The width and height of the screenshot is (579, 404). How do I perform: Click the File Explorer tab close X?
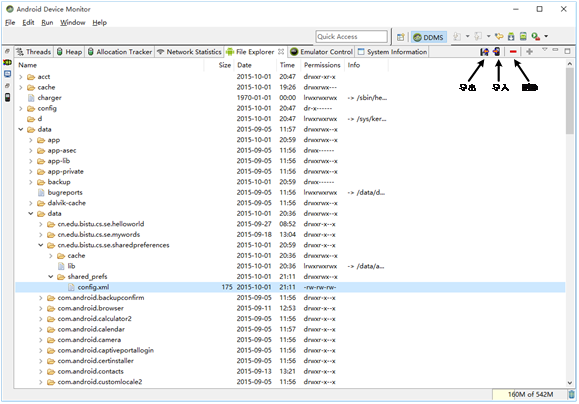click(x=281, y=52)
